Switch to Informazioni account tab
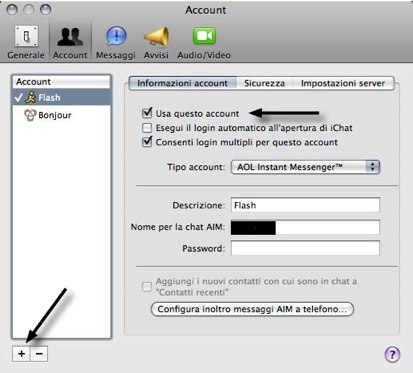This screenshot has height=373, width=413. click(x=182, y=83)
